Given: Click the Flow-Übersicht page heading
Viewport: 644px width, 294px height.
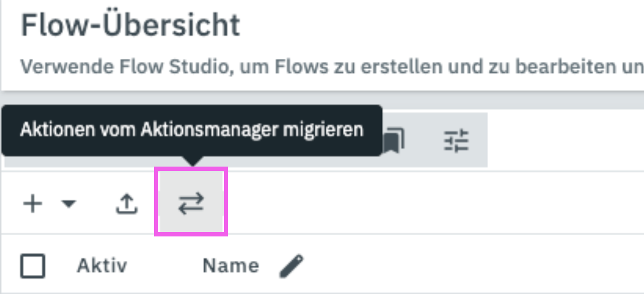Looking at the screenshot, I should (130, 26).
